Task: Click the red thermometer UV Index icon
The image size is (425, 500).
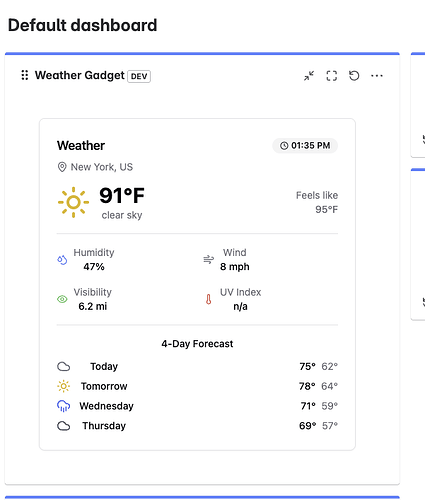Action: (x=209, y=299)
